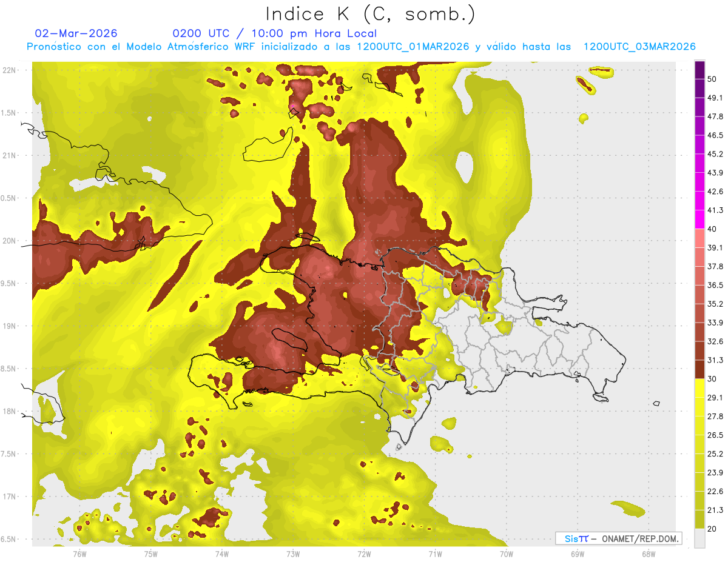Click the "70W" longitude label

tap(507, 554)
